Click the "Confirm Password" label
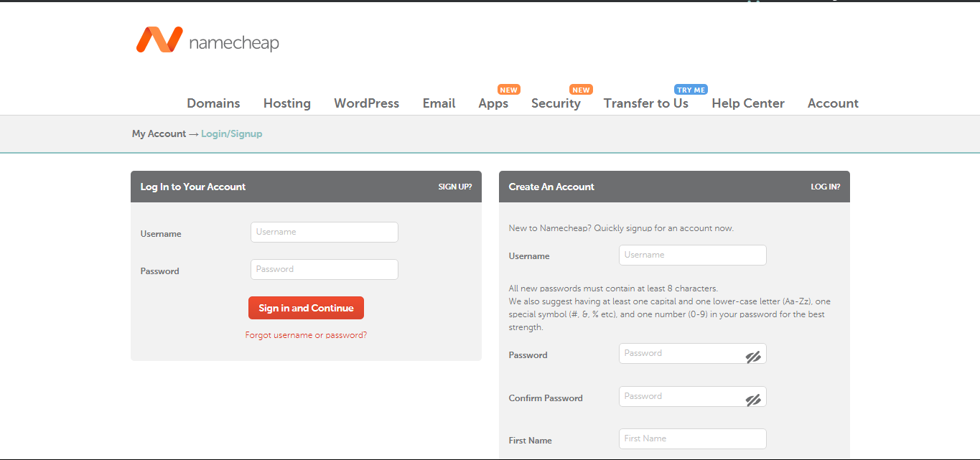980x460 pixels. click(546, 398)
